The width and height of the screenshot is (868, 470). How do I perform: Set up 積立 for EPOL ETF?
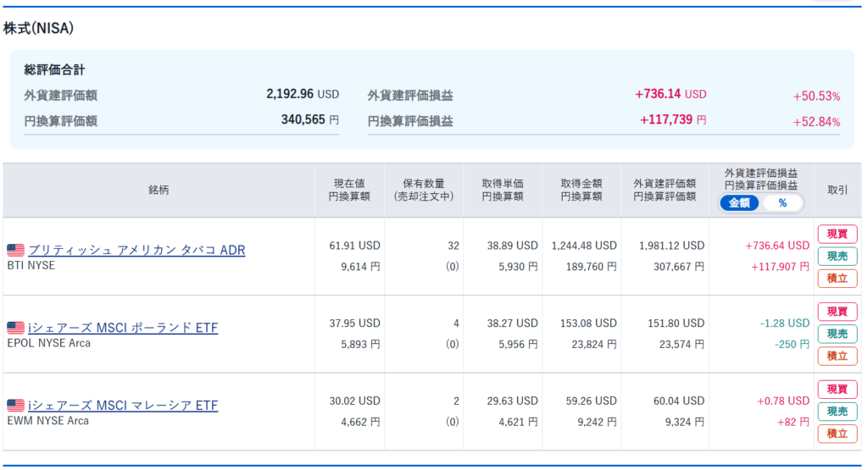click(x=837, y=356)
